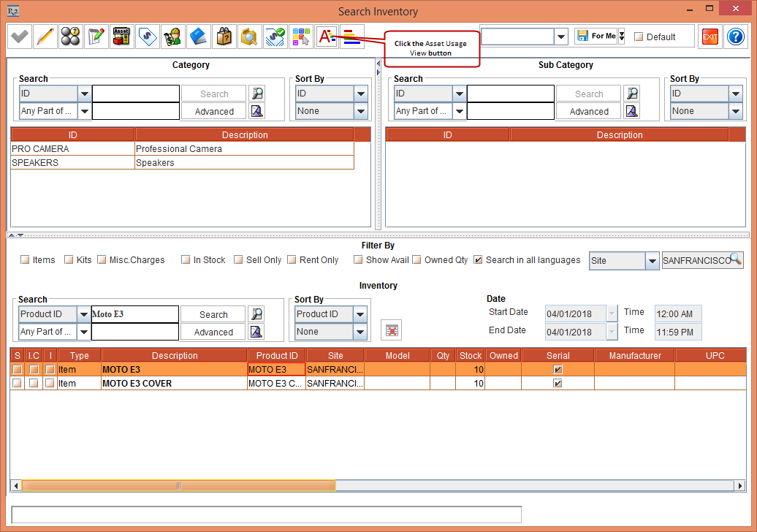Screen dimensions: 757x532
Task: Open help with the question mark icon
Action: coord(734,37)
